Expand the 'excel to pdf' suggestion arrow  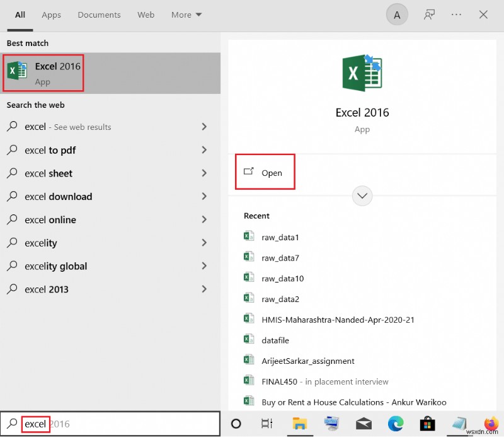tap(204, 150)
